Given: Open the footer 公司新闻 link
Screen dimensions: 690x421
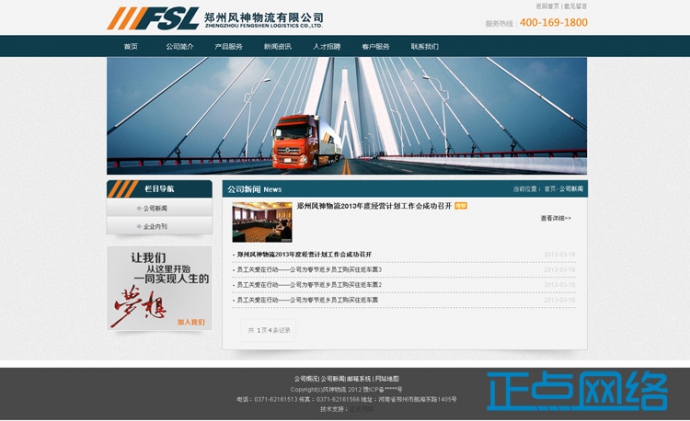Looking at the screenshot, I should coord(333,379).
